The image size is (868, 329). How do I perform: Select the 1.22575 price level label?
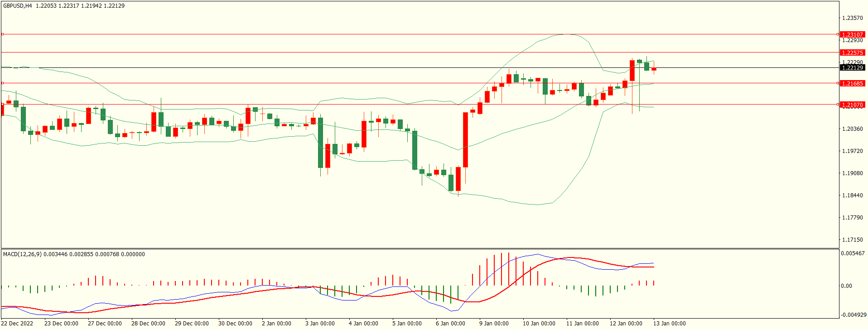click(x=852, y=52)
